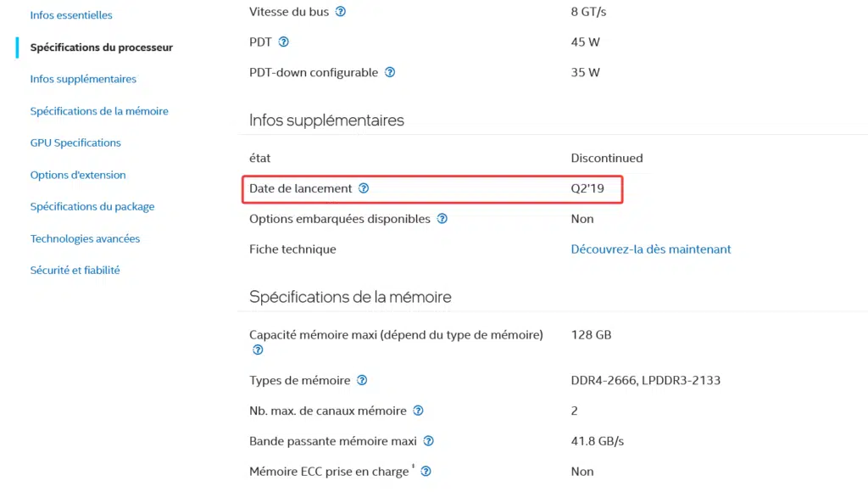Jump to Sécurité et fiabilité section
The height and width of the screenshot is (492, 868).
75,271
